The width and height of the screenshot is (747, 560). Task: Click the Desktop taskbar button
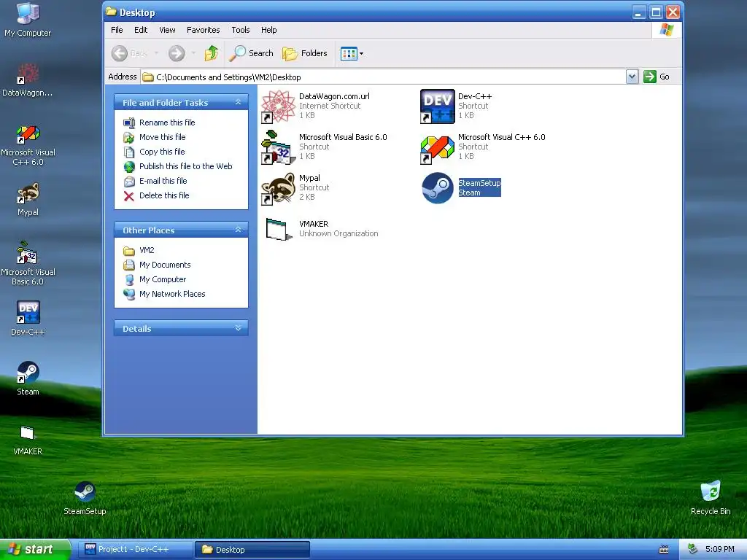point(252,550)
